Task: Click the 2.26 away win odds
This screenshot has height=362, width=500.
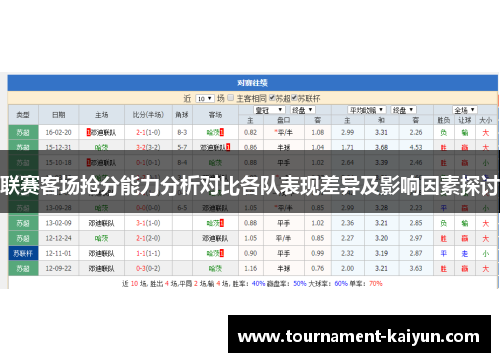Action: pos(416,132)
